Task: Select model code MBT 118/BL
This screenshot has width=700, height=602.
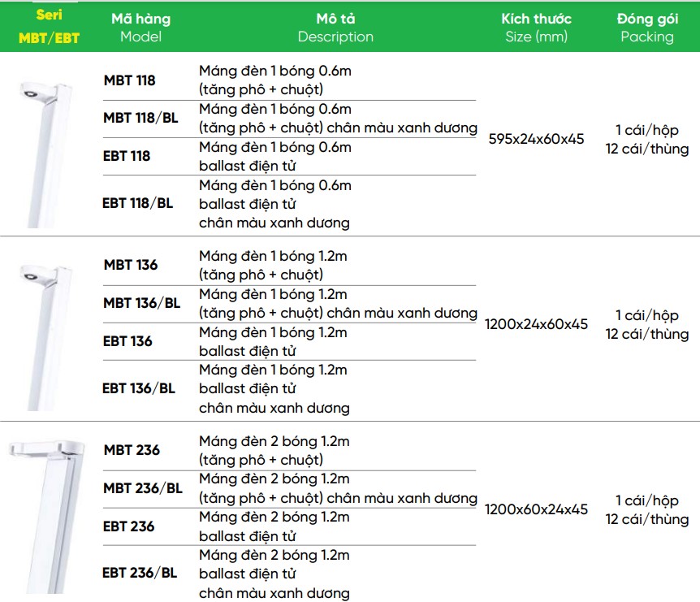Action: [140, 118]
